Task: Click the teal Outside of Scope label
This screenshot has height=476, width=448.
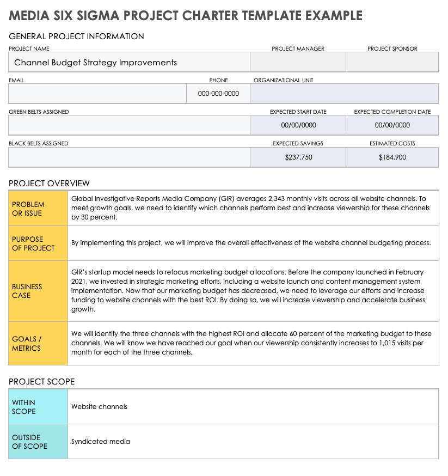Action: click(38, 442)
